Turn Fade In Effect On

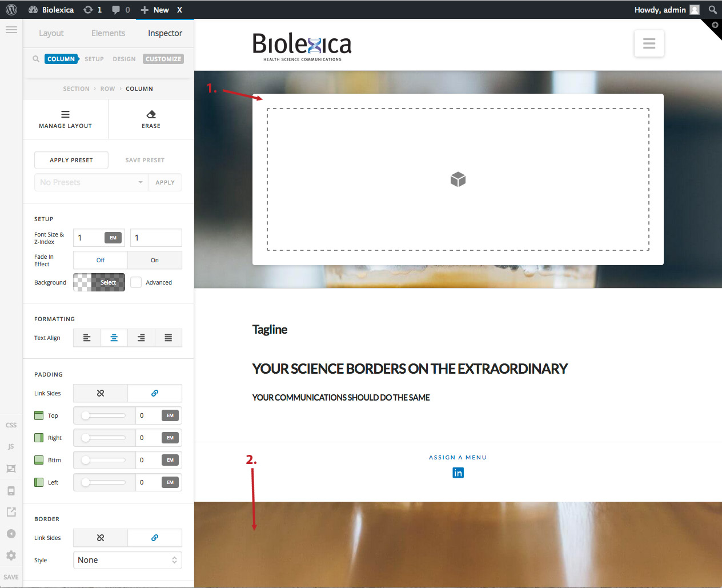155,260
